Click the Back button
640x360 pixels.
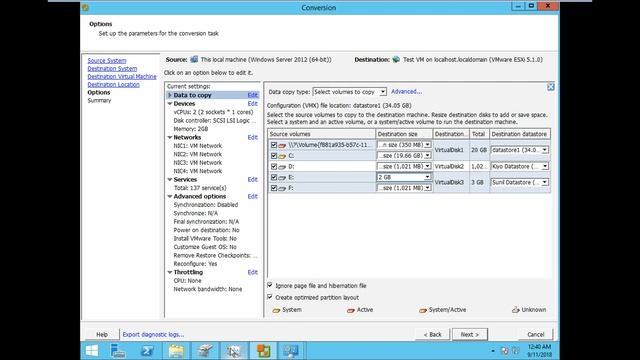pyautogui.click(x=432, y=334)
